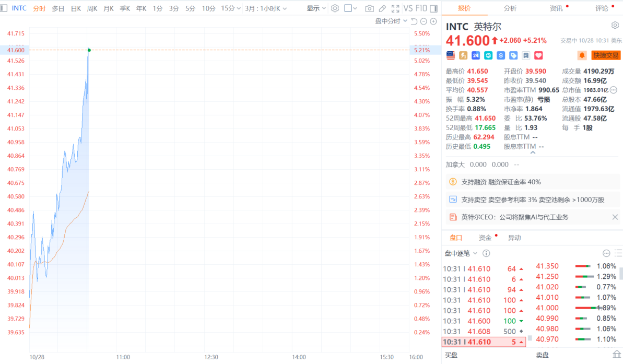Toggle VS comparison mode

click(x=408, y=8)
